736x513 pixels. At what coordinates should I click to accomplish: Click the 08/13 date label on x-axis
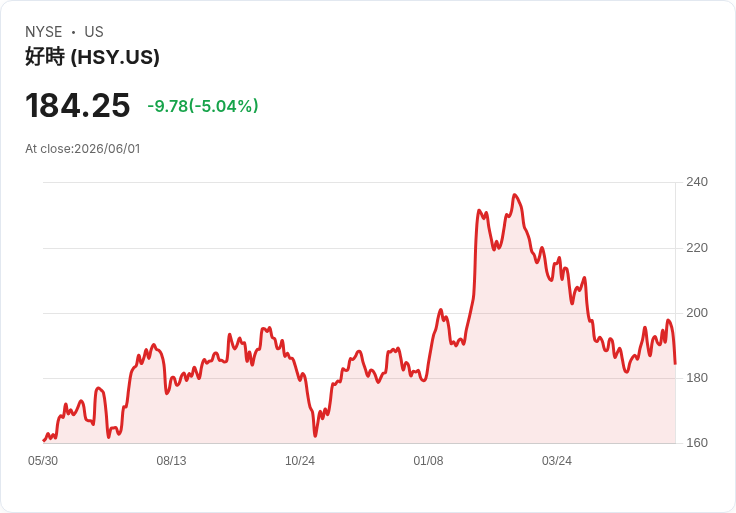[x=171, y=461]
